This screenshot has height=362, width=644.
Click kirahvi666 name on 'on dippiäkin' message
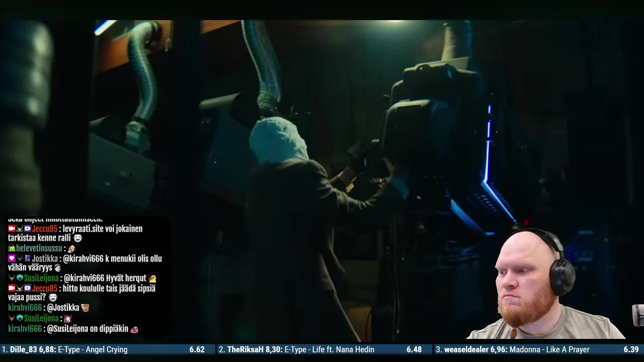tap(25, 329)
